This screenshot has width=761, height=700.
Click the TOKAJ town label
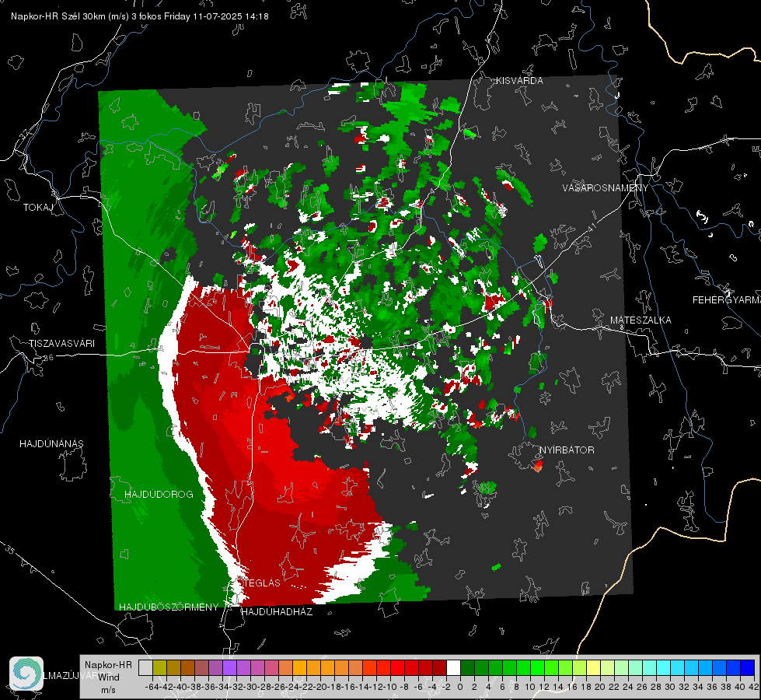click(38, 208)
